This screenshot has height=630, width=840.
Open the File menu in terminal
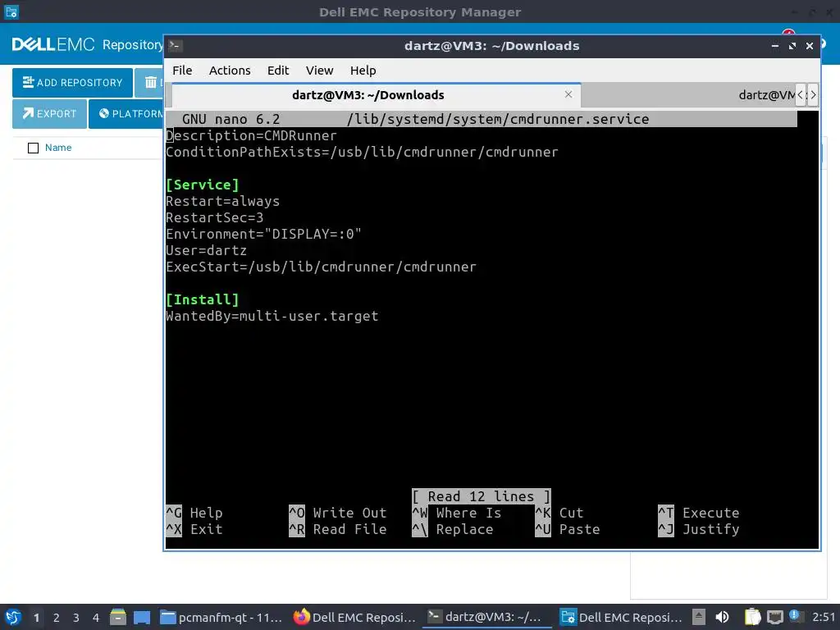(x=182, y=71)
